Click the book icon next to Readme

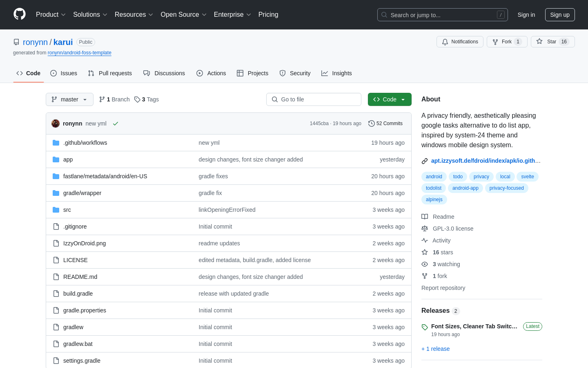click(x=425, y=217)
